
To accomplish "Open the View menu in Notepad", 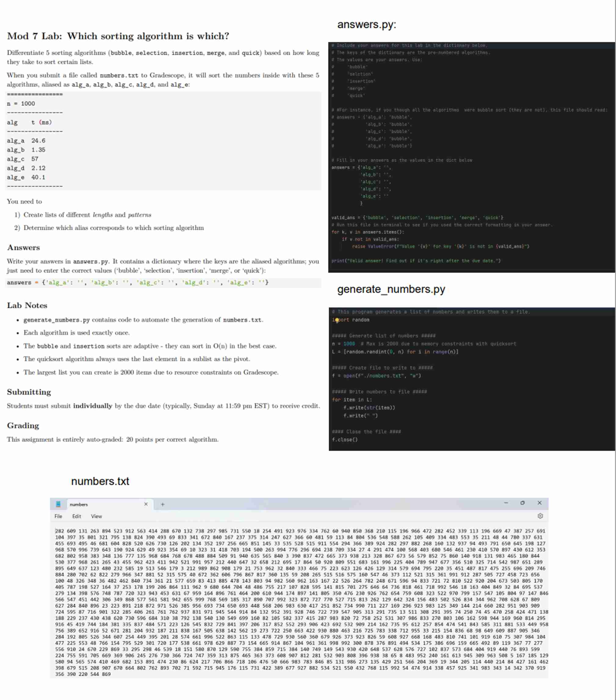I will [x=96, y=516].
